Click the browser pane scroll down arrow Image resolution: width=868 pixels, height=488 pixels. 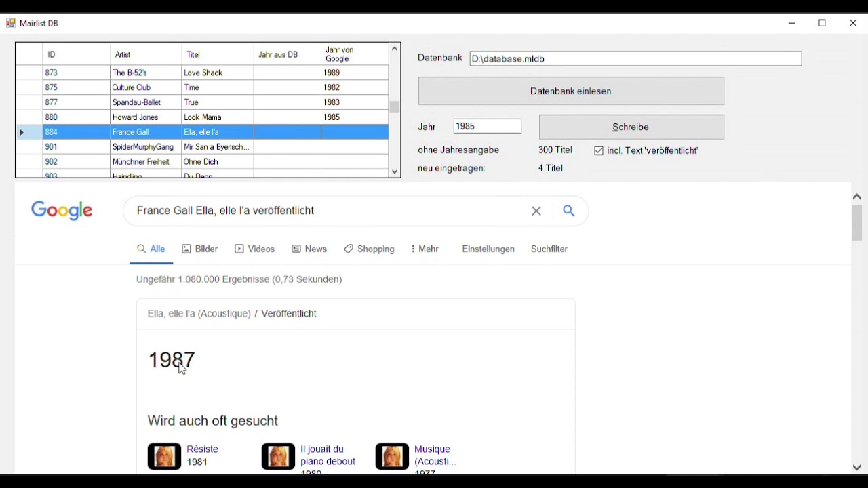857,468
